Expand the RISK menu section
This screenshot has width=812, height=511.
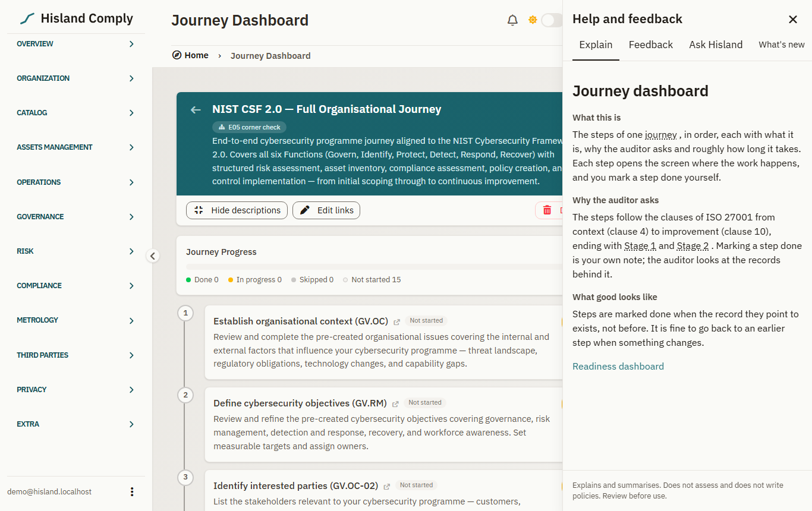(76, 251)
